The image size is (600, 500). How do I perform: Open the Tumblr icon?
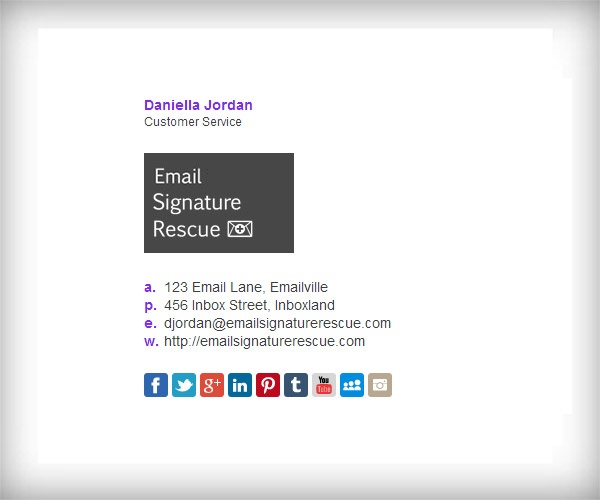point(296,385)
